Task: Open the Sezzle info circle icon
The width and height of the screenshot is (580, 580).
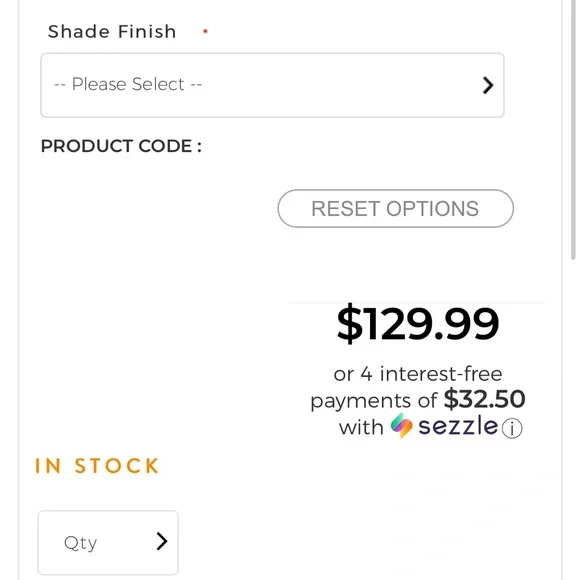Action: [512, 428]
